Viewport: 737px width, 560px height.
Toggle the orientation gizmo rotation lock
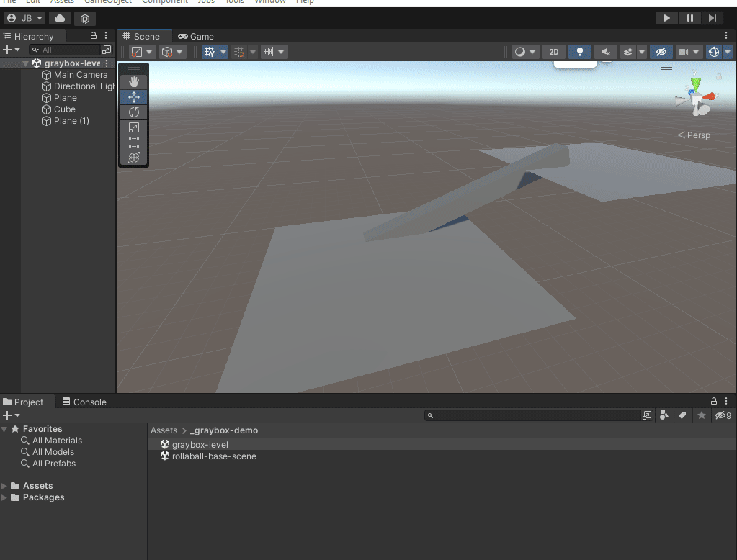[719, 76]
